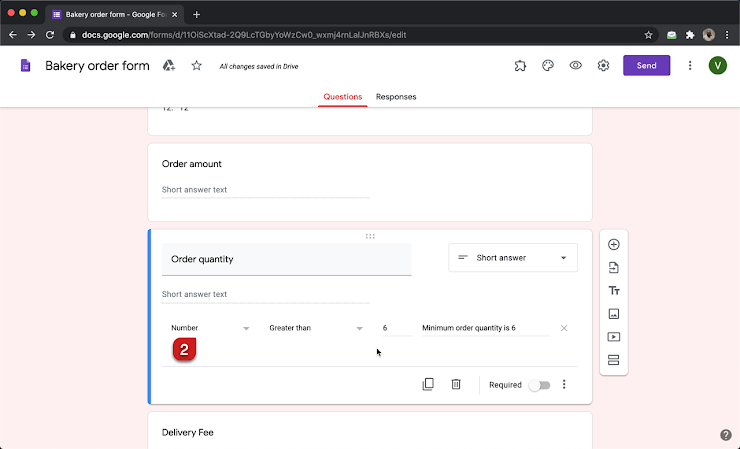The width and height of the screenshot is (740, 449).
Task: Select the Questions tab
Action: (343, 97)
